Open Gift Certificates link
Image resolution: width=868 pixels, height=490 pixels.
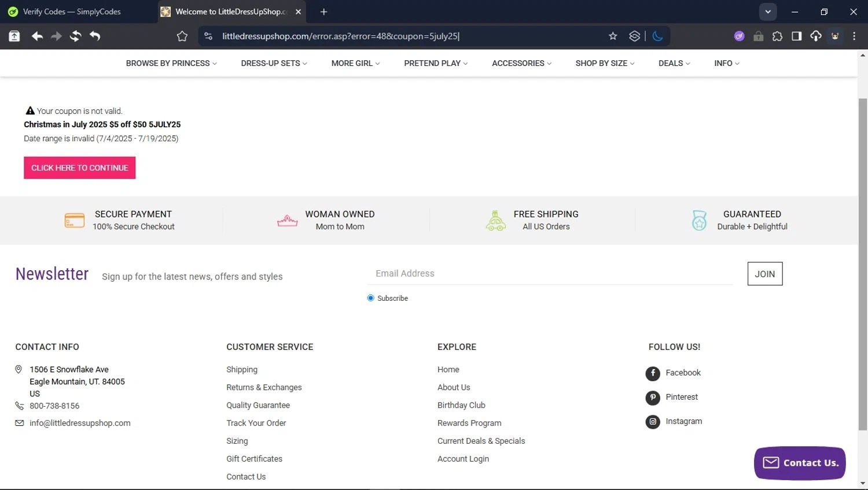(254, 459)
